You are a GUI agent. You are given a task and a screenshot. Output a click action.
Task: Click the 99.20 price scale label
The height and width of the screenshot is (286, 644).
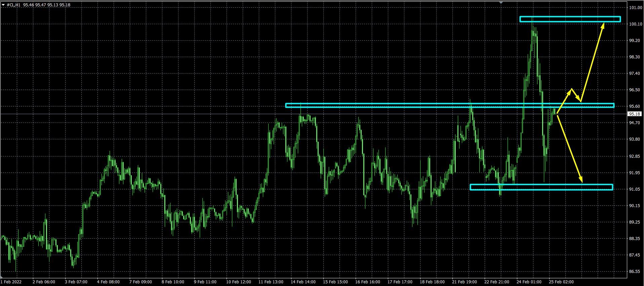coord(635,41)
